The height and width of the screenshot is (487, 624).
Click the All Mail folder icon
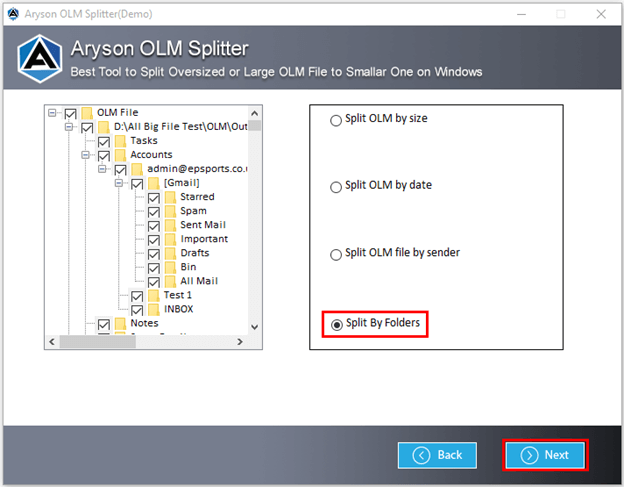click(170, 281)
